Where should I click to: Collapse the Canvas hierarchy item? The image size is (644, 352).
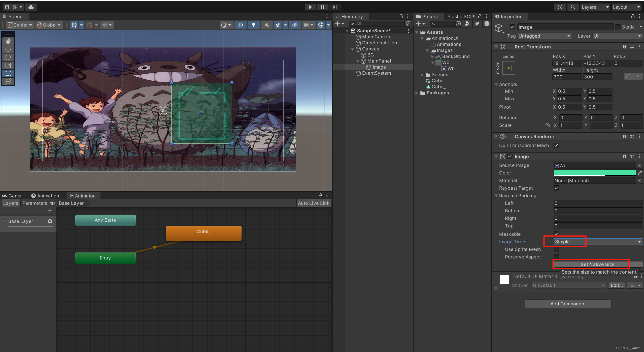(x=352, y=49)
